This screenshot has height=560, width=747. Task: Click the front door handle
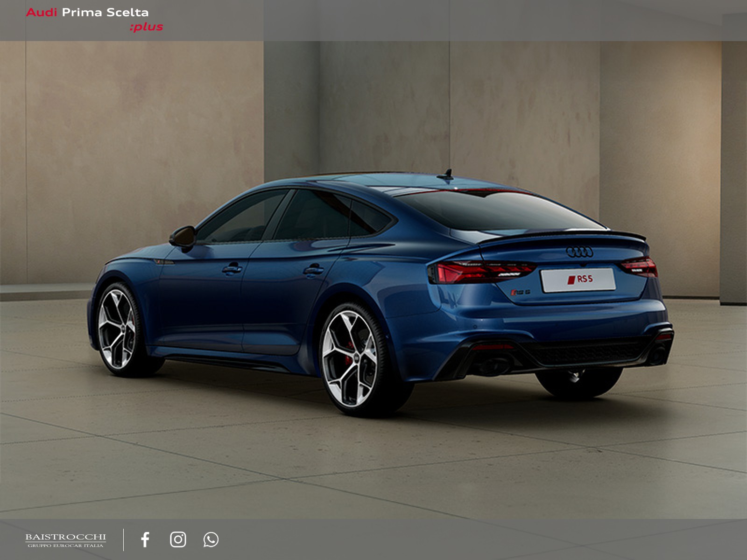point(232,268)
